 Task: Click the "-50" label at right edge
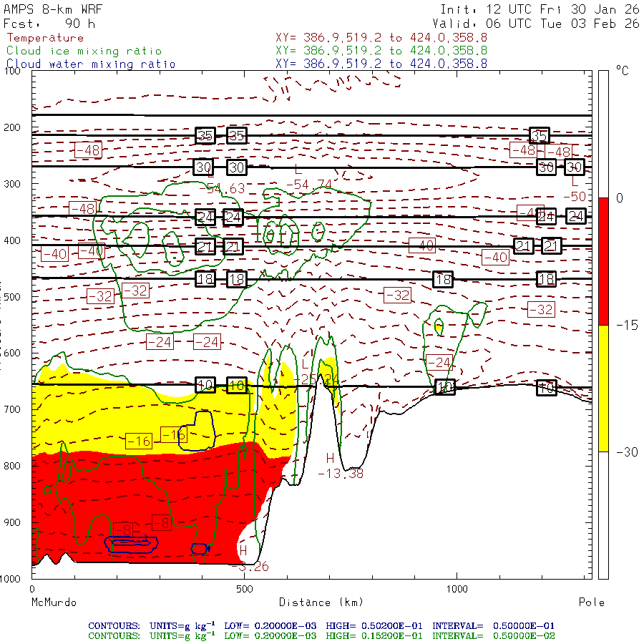tap(575, 196)
